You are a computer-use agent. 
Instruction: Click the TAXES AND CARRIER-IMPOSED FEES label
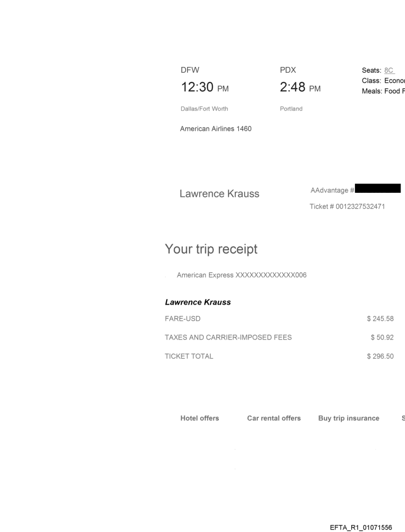click(x=228, y=338)
